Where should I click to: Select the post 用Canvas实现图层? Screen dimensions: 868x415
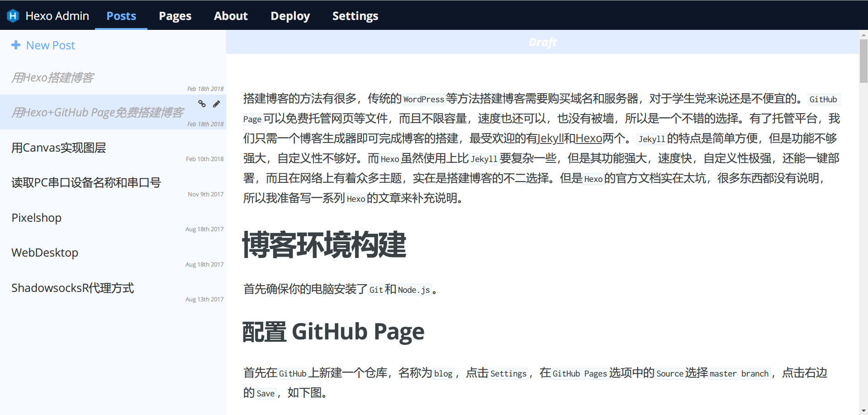59,148
